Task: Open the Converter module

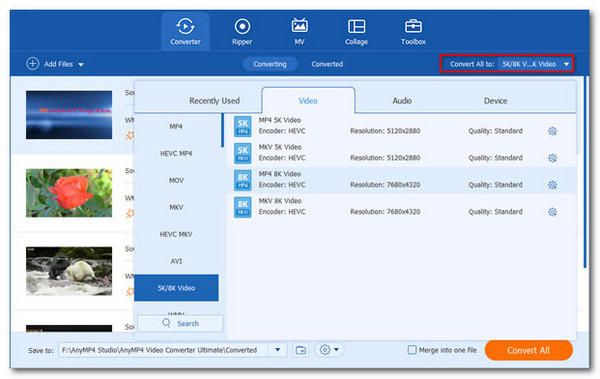Action: [185, 31]
